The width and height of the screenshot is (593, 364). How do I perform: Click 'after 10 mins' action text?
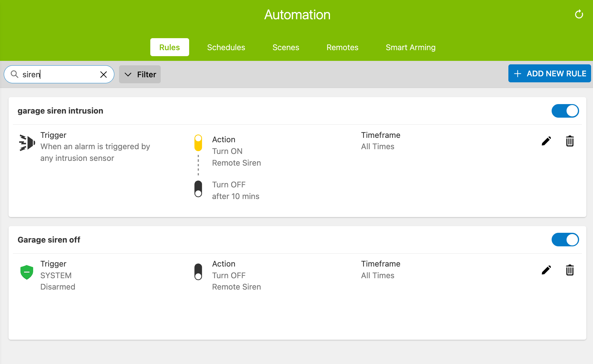236,196
